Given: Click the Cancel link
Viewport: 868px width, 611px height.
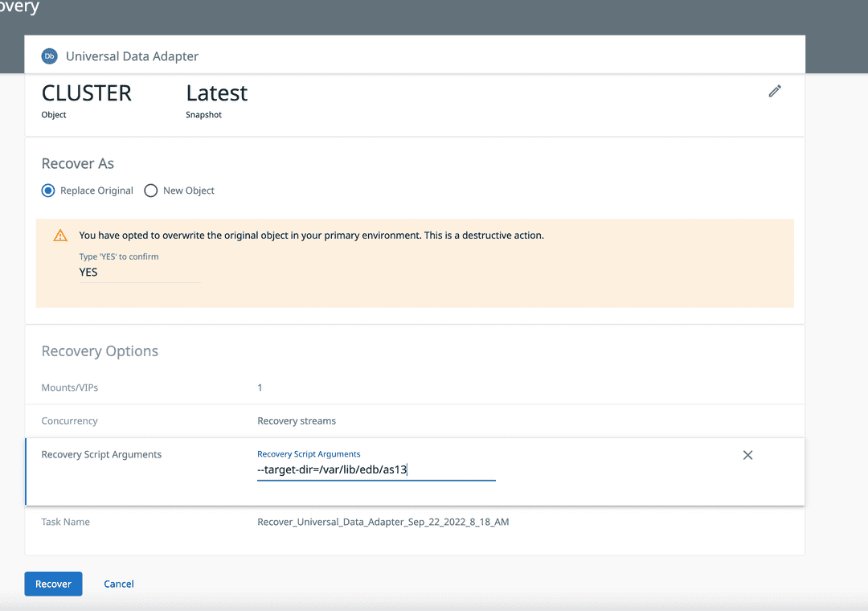Looking at the screenshot, I should pyautogui.click(x=118, y=584).
